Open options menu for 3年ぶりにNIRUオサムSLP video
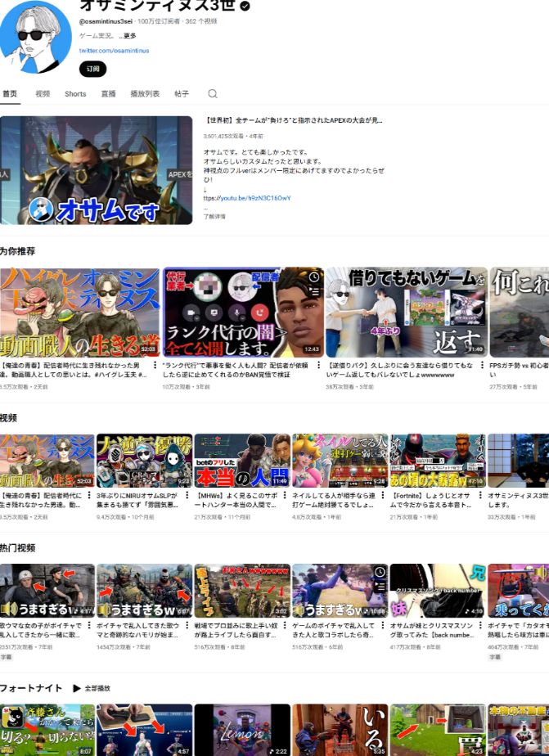Image resolution: width=549 pixels, height=756 pixels. pos(187,495)
